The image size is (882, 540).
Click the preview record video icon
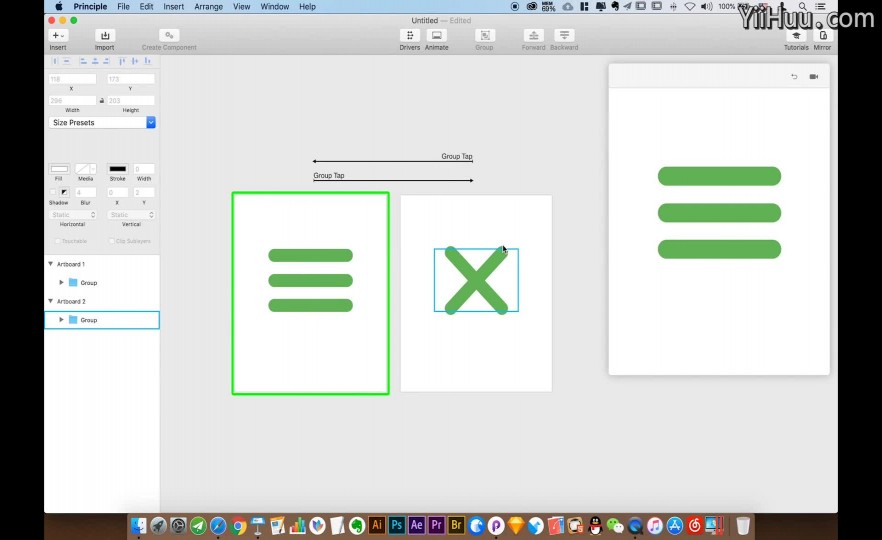click(814, 76)
